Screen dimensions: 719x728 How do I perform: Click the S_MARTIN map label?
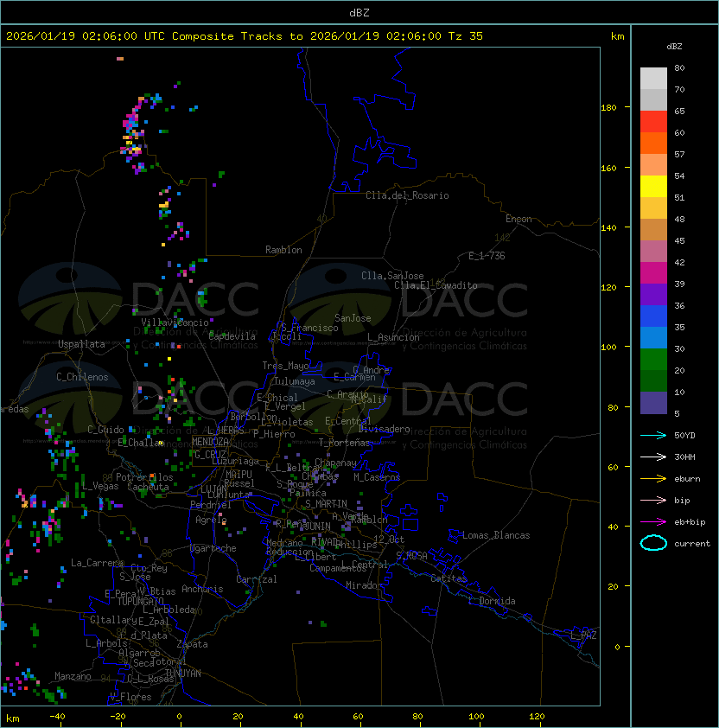click(326, 504)
